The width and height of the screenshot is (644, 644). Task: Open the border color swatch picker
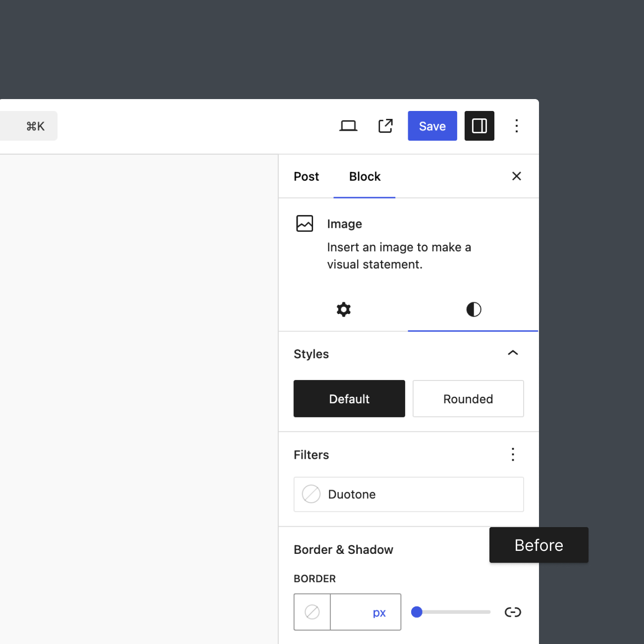coord(312,612)
